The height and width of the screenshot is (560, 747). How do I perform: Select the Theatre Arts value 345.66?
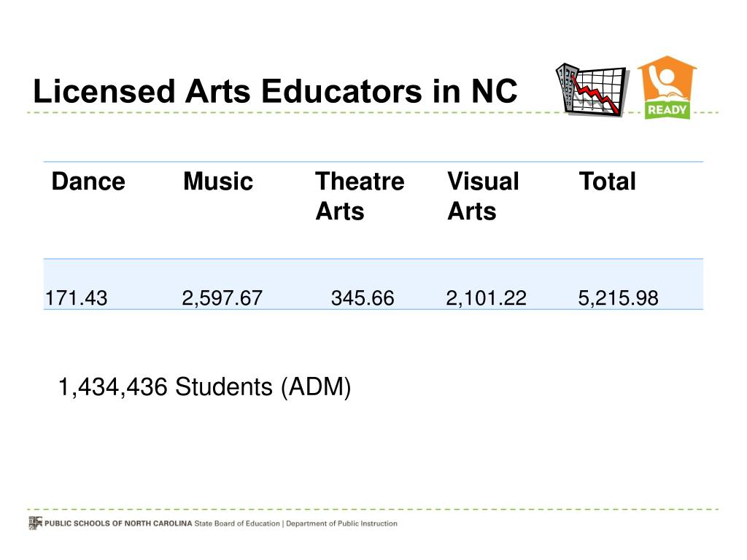click(363, 298)
